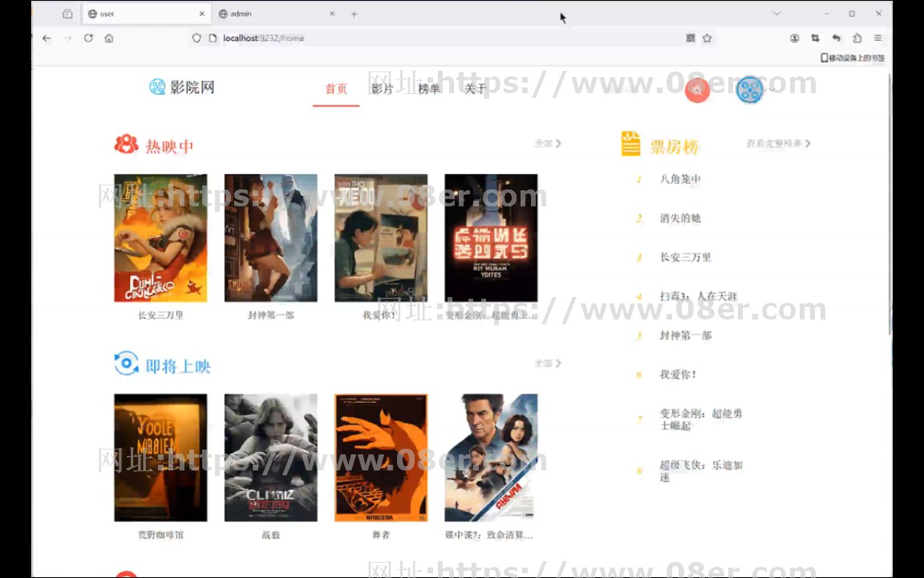Open the browser account icon
The width and height of the screenshot is (924, 578).
point(794,39)
